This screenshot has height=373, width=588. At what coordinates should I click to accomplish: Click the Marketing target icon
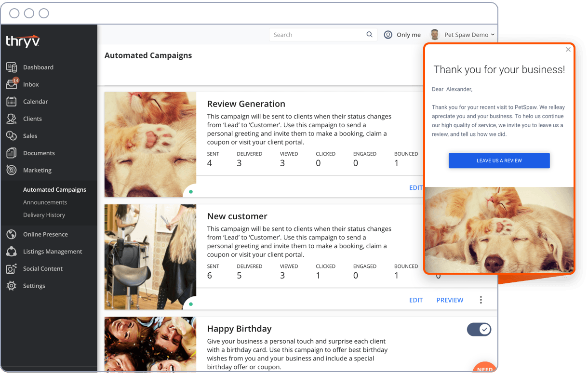coord(12,170)
